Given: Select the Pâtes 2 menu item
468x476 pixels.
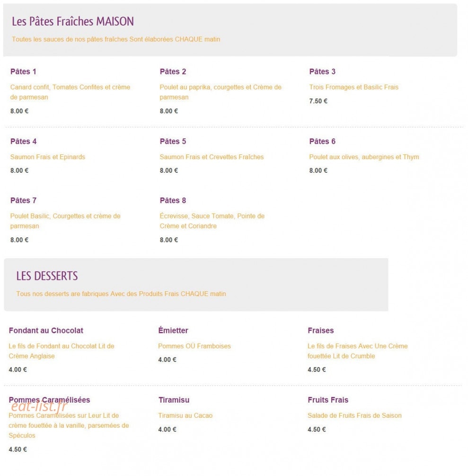Looking at the screenshot, I should [x=173, y=72].
